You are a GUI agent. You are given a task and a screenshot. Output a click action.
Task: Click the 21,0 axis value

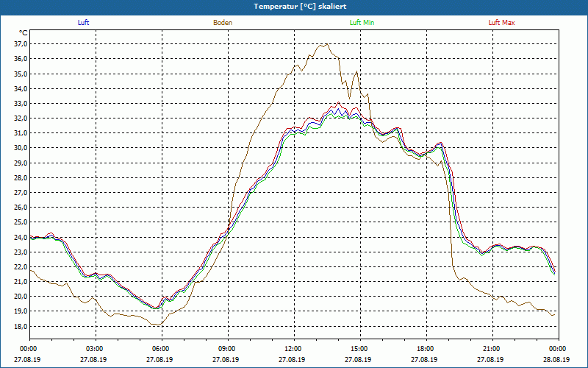pos(21,282)
